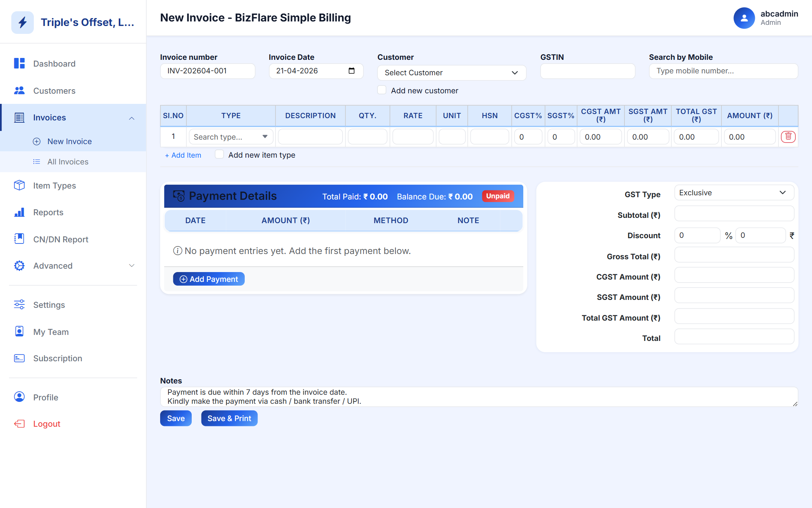Click the Notes textarea resize handle
This screenshot has height=508, width=812.
click(795, 403)
